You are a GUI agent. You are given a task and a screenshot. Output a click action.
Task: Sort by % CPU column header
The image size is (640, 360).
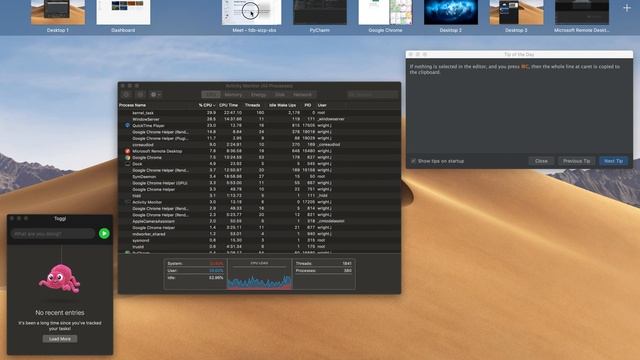(x=207, y=105)
